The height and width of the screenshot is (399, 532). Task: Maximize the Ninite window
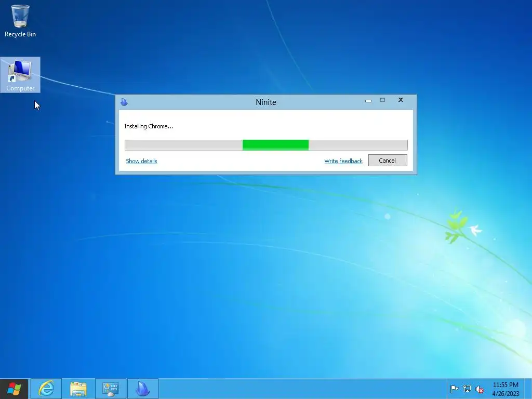tap(382, 100)
